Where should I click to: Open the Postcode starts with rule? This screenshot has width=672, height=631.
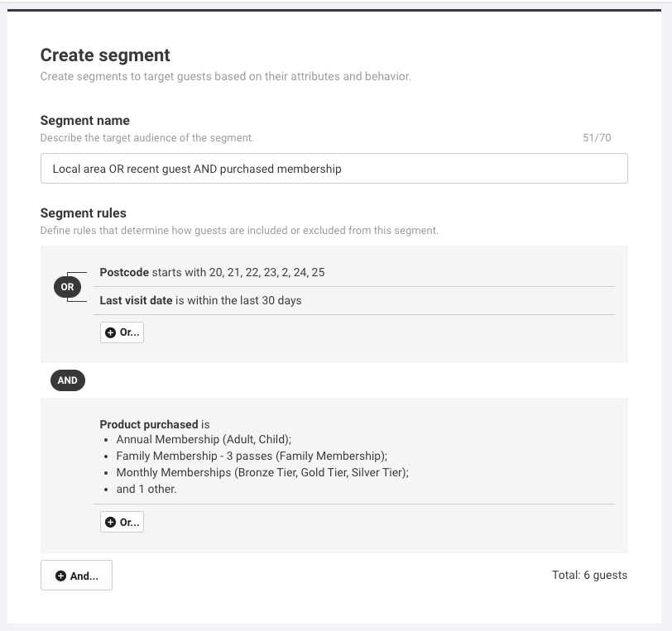point(354,272)
